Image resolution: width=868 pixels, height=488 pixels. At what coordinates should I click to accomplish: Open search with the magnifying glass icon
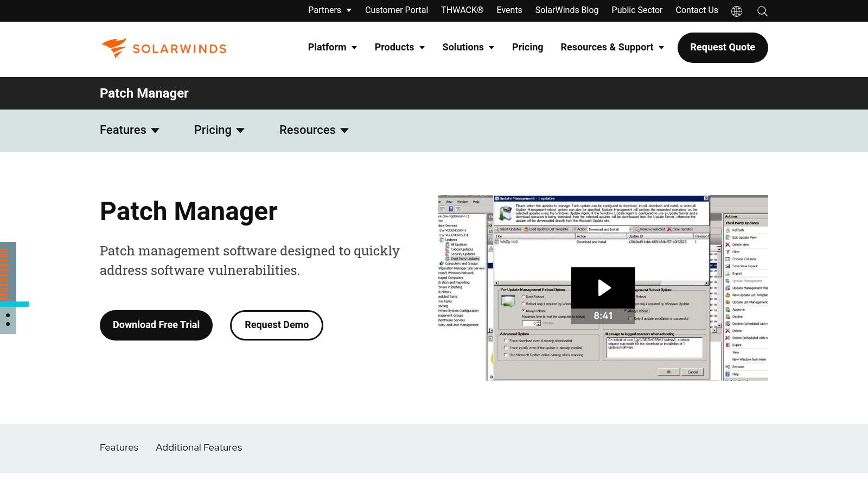click(x=762, y=11)
